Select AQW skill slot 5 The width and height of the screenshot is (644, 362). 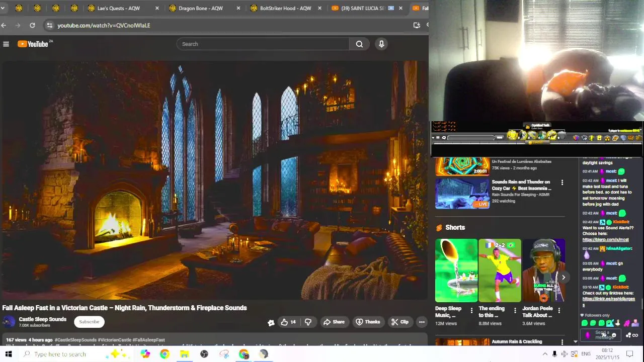click(x=552, y=135)
